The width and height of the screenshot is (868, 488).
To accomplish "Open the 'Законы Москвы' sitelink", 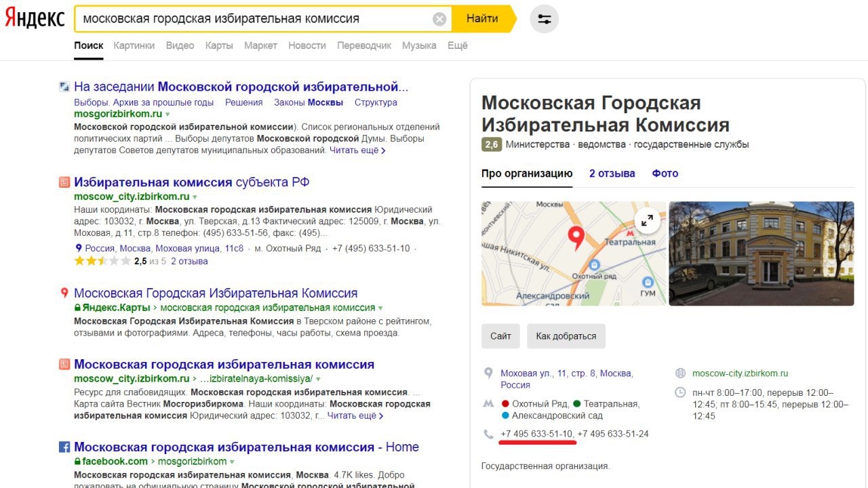I will (309, 102).
